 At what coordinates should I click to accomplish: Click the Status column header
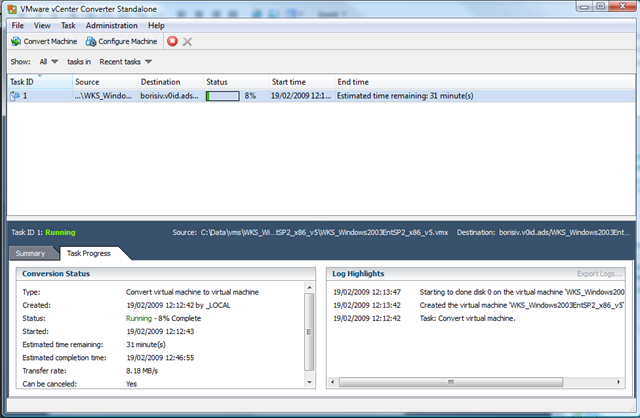coord(217,81)
